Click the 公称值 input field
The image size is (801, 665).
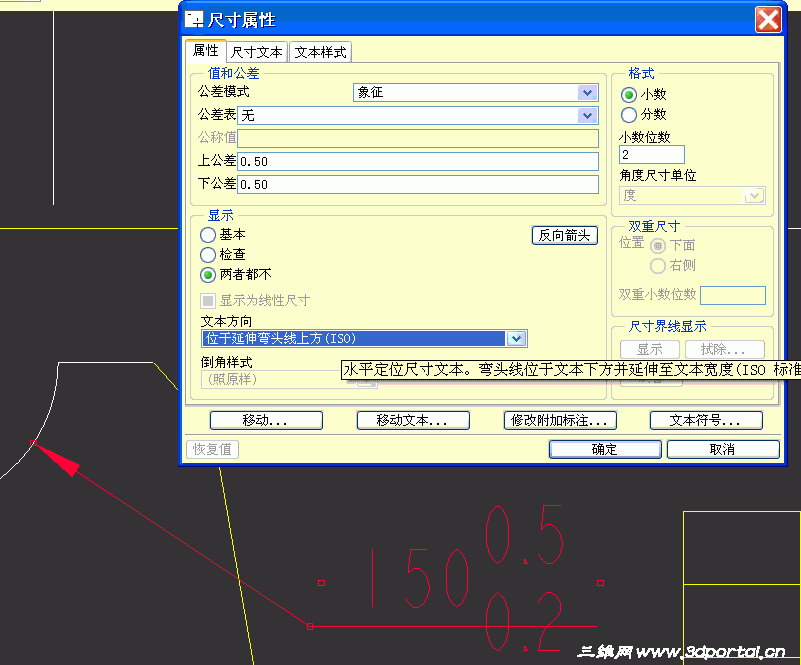[418, 138]
